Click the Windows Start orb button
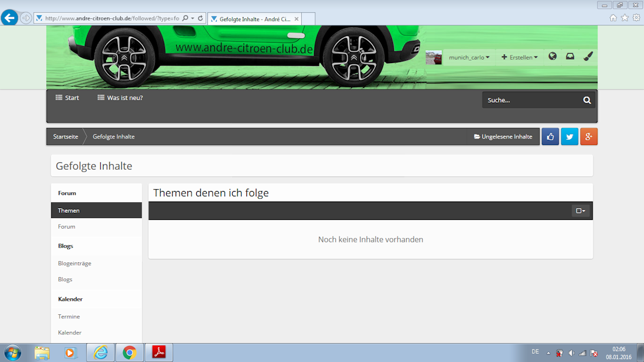This screenshot has height=362, width=644. 12,353
